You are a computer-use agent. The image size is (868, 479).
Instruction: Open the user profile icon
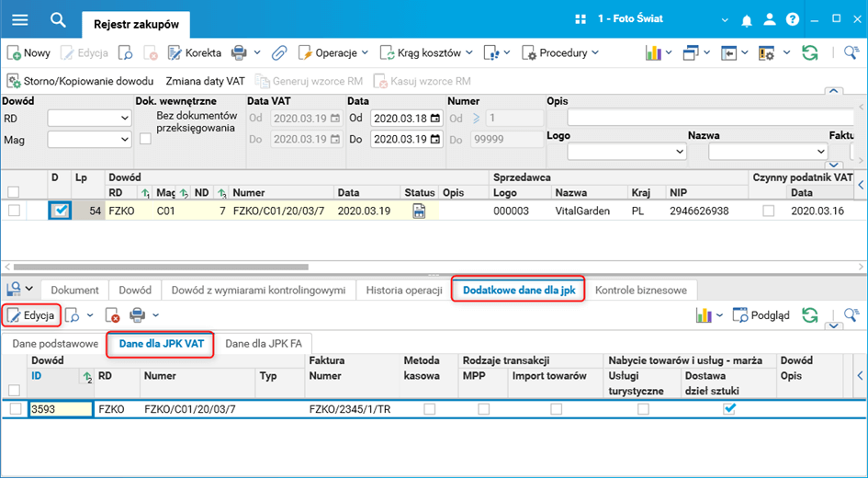[770, 20]
